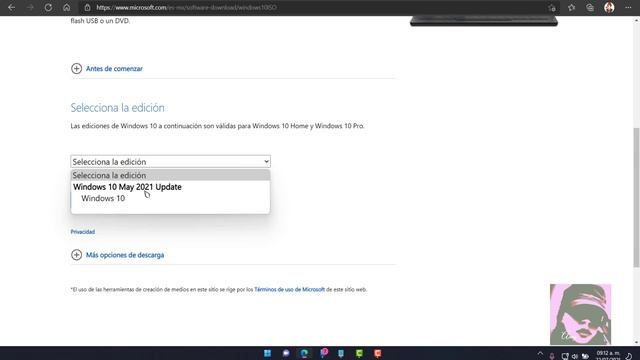Reload the current page
640x360 pixels.
point(48,7)
